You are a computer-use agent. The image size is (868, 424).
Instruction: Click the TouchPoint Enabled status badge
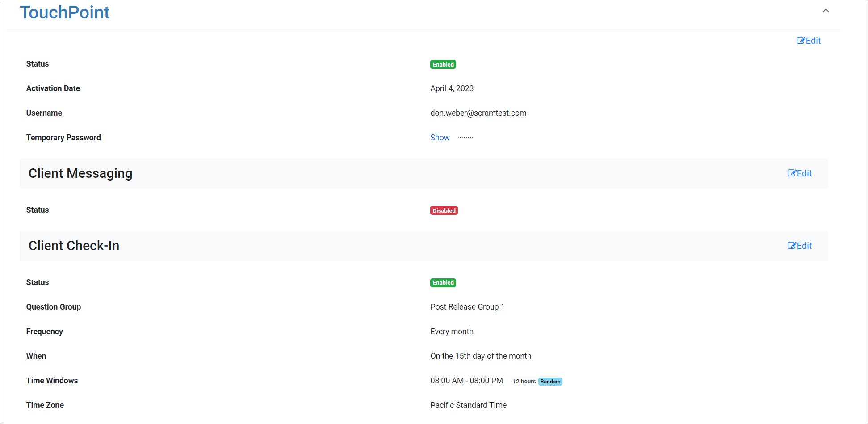tap(443, 64)
